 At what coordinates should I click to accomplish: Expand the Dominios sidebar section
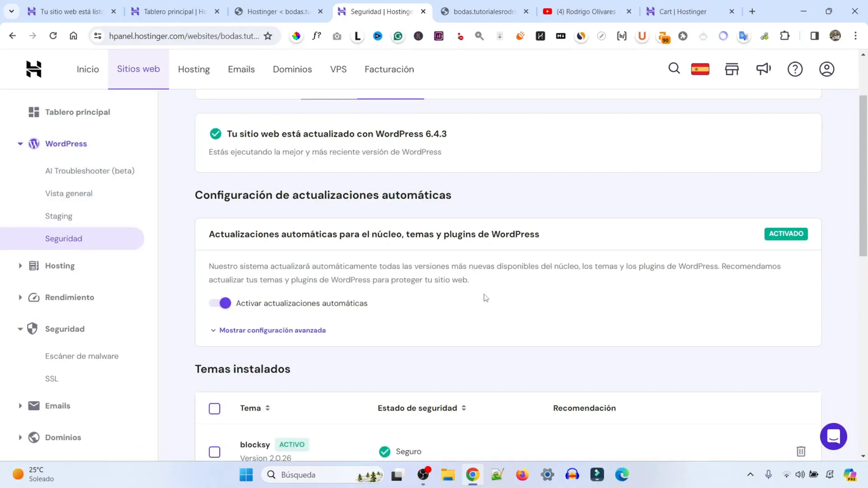20,437
